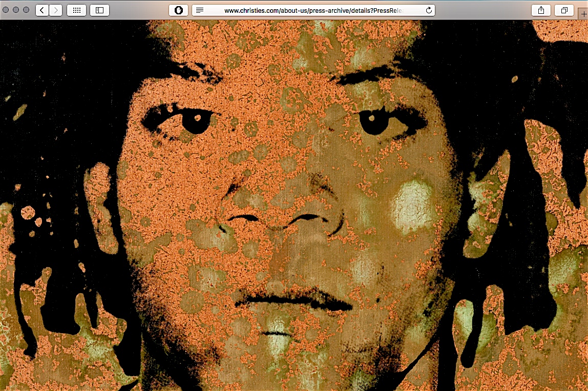
Task: Open the Top Sites grid view
Action: pos(76,10)
